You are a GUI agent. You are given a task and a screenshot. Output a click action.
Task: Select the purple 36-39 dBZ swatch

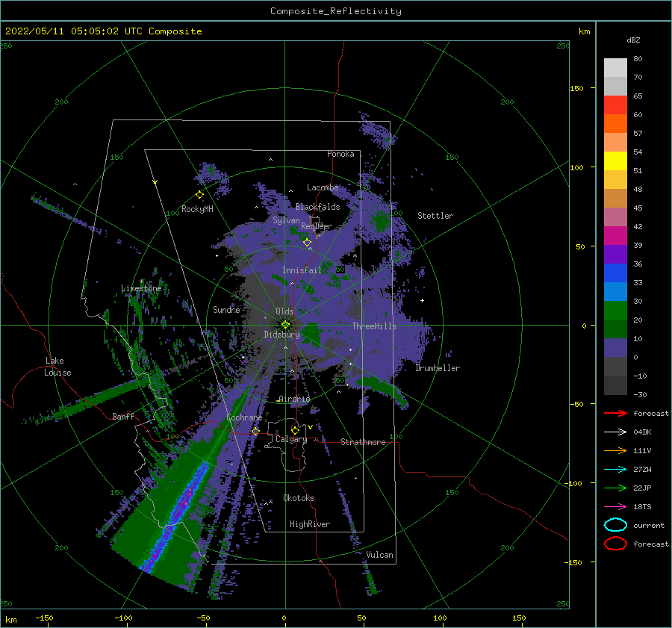615,254
